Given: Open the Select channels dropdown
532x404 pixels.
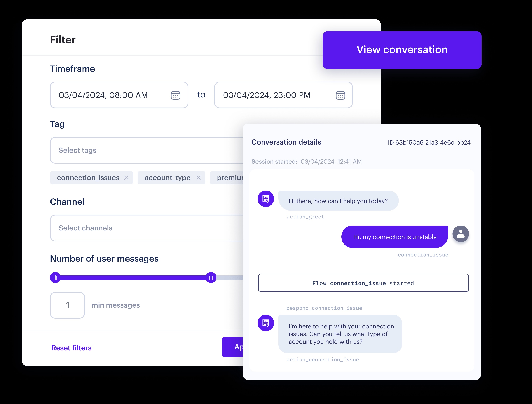Looking at the screenshot, I should click(x=146, y=228).
